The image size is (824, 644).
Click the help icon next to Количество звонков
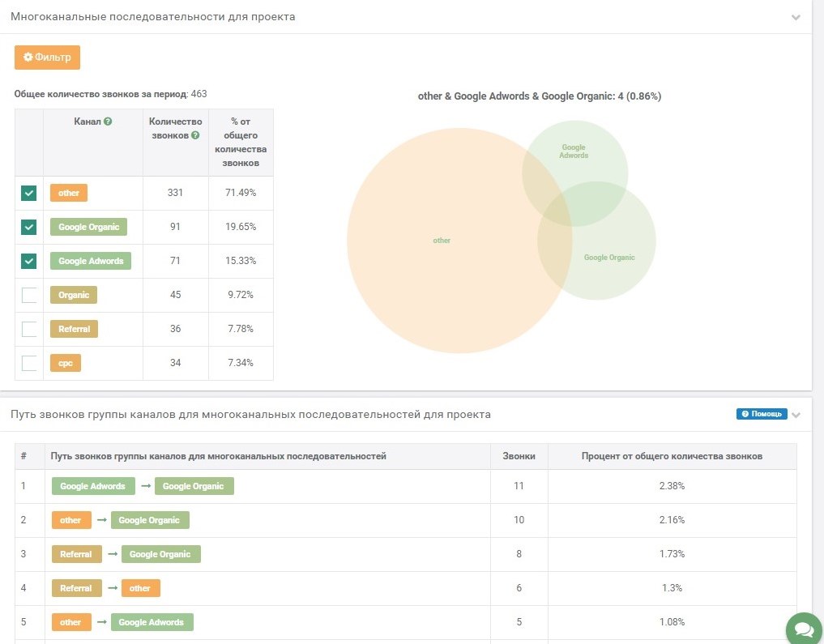[x=195, y=135]
